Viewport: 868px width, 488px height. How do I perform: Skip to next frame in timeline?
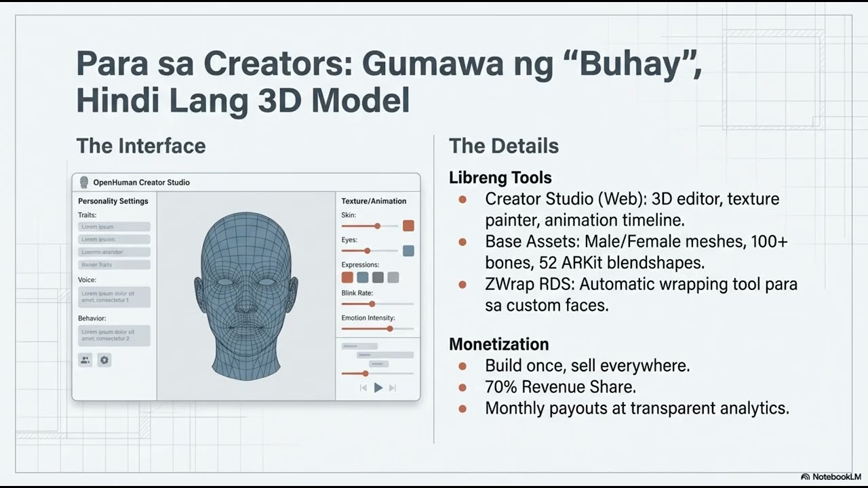[393, 388]
